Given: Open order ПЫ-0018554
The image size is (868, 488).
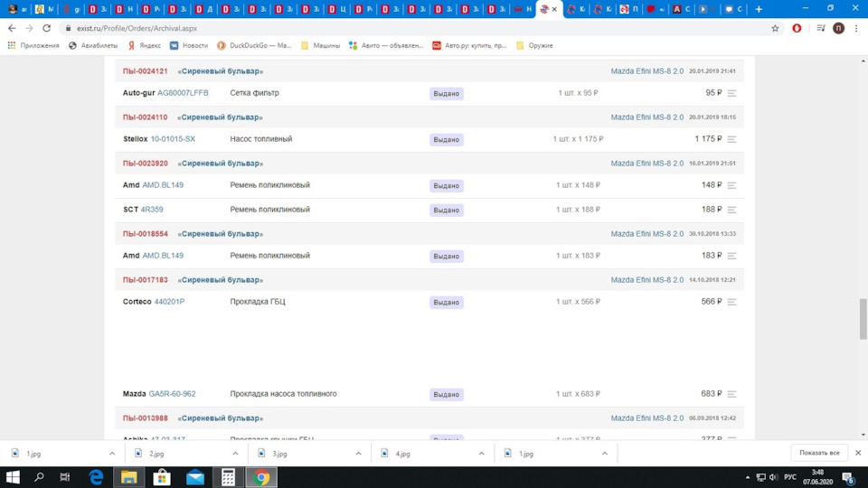Looking at the screenshot, I should [x=145, y=234].
